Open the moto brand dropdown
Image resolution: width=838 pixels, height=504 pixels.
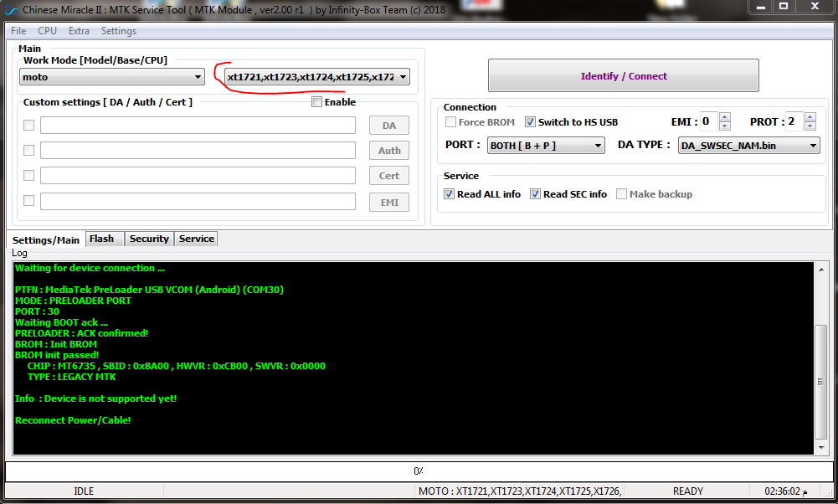[x=112, y=77]
